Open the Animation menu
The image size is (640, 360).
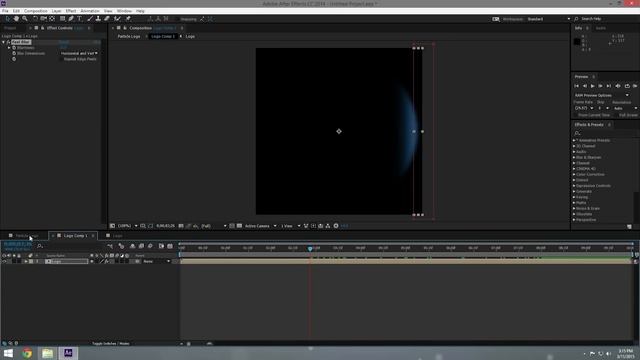tap(90, 11)
